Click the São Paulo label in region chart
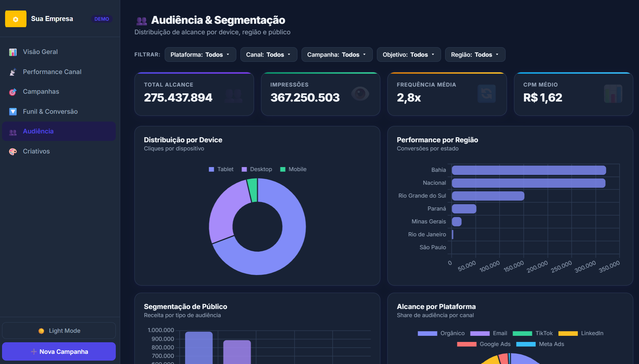This screenshot has width=639, height=364. coord(433,248)
